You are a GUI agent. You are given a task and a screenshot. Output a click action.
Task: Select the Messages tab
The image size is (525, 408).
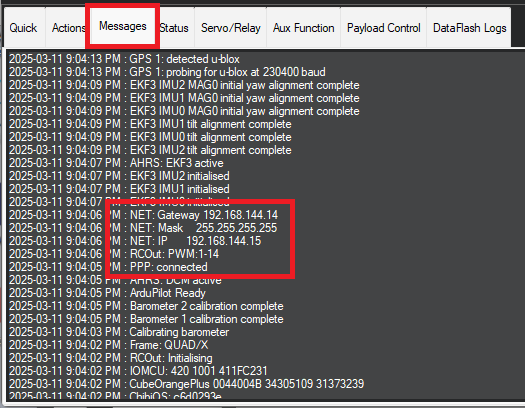tap(123, 26)
